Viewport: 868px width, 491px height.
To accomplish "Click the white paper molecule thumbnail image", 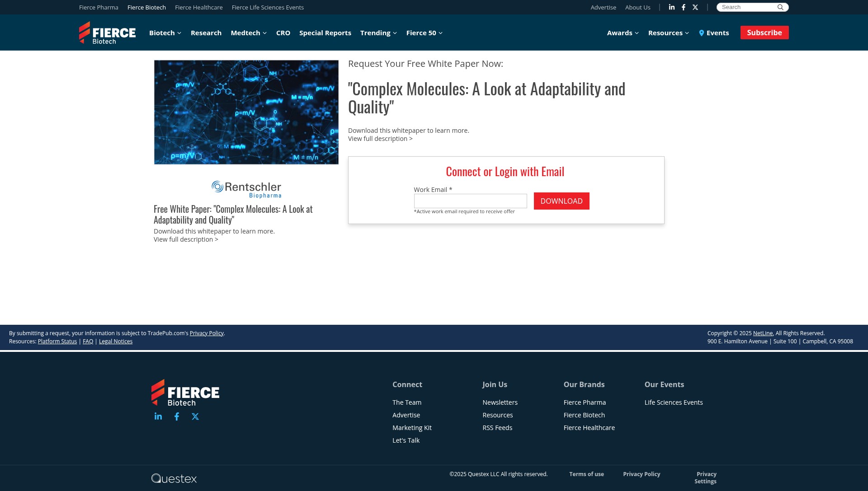I will (x=246, y=112).
